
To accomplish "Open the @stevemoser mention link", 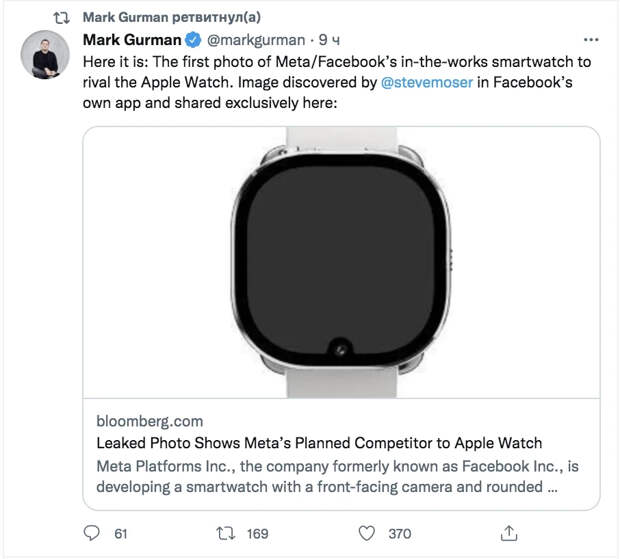I will point(427,82).
